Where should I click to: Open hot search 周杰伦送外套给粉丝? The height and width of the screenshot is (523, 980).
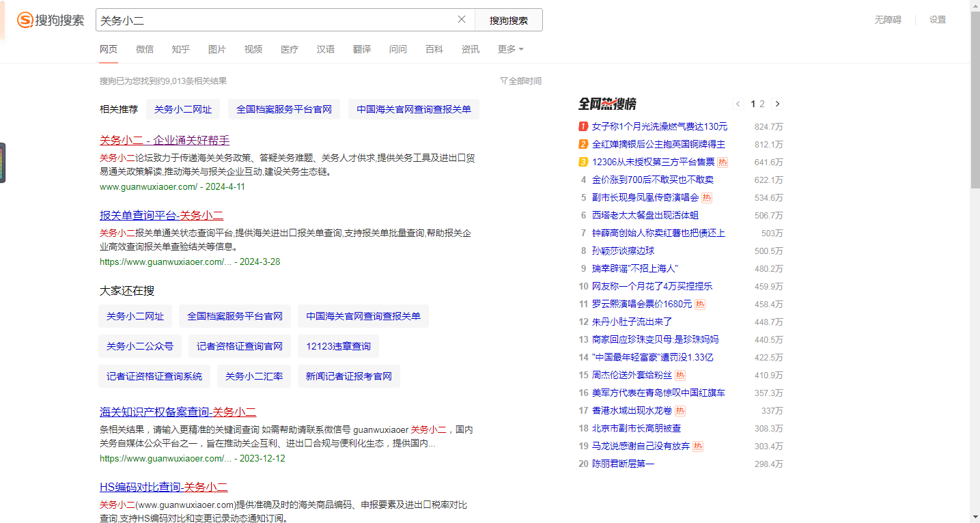tap(632, 375)
